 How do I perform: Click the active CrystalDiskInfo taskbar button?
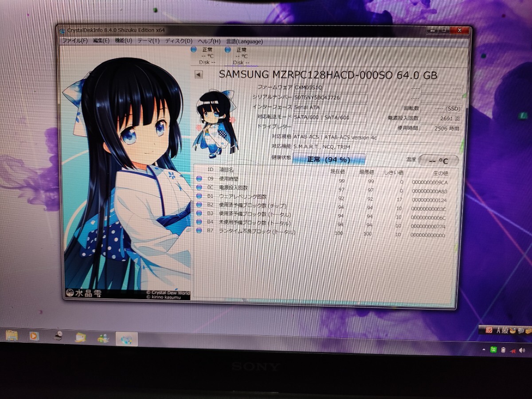click(x=127, y=340)
